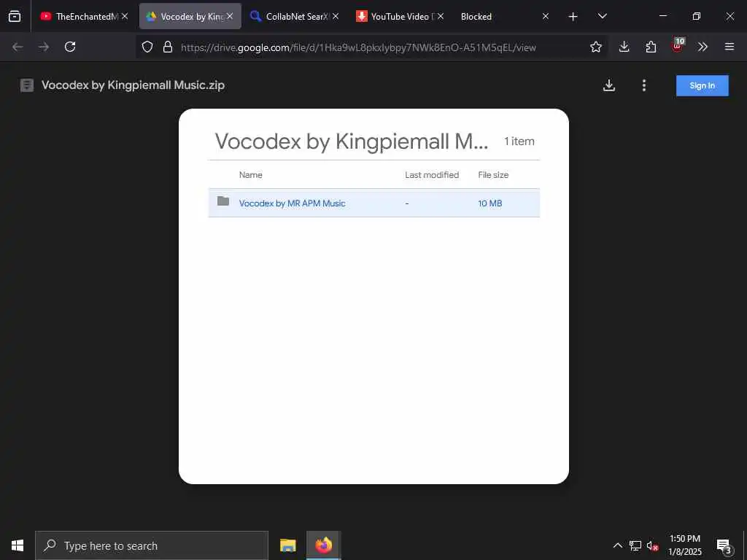This screenshot has height=560, width=747.
Task: Open the notifications action center
Action: click(724, 545)
